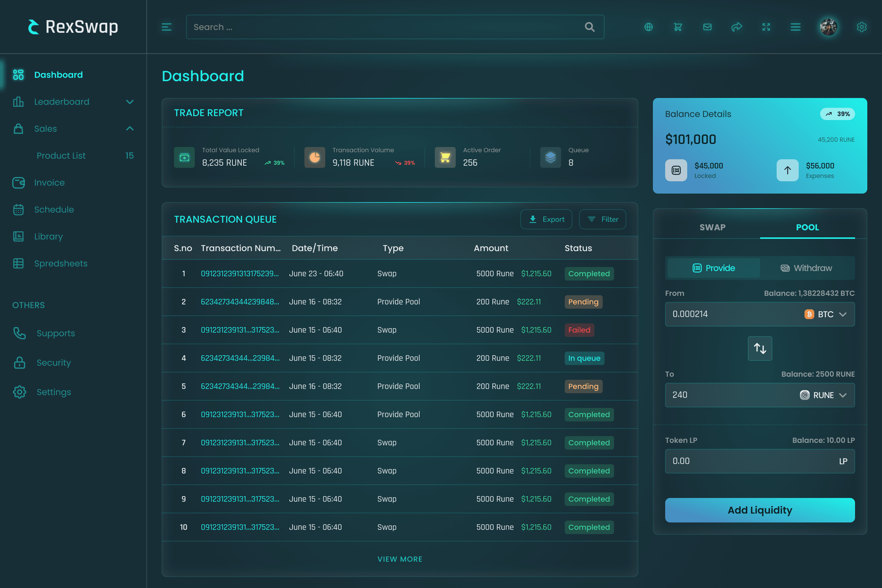Click the share arrow icon
The width and height of the screenshot is (882, 588).
coord(737,27)
